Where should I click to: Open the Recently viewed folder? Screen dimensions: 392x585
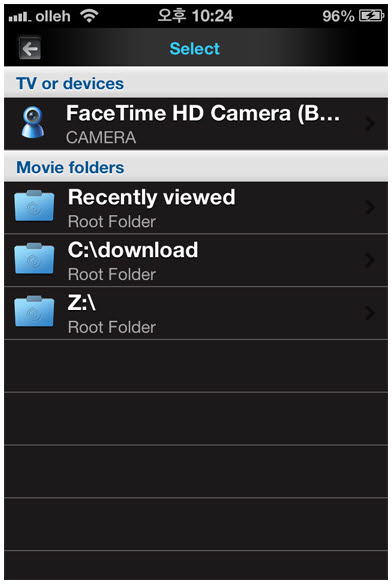pos(196,207)
